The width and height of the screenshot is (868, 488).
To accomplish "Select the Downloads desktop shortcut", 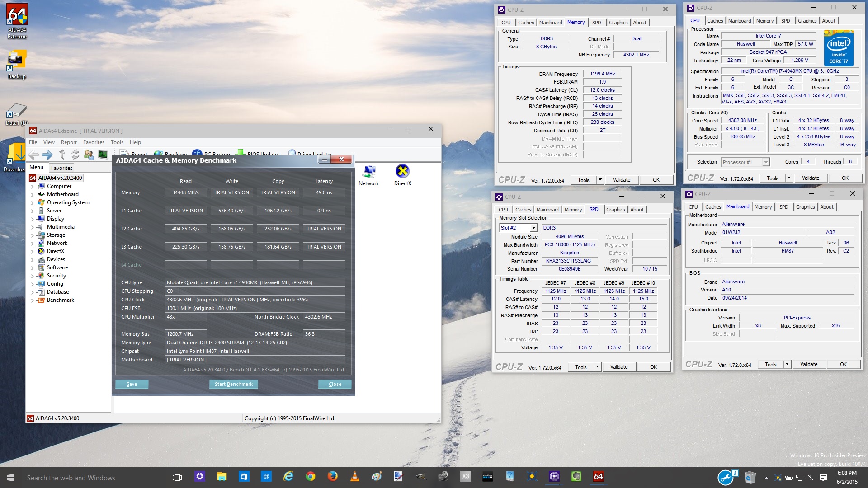I will 14,157.
